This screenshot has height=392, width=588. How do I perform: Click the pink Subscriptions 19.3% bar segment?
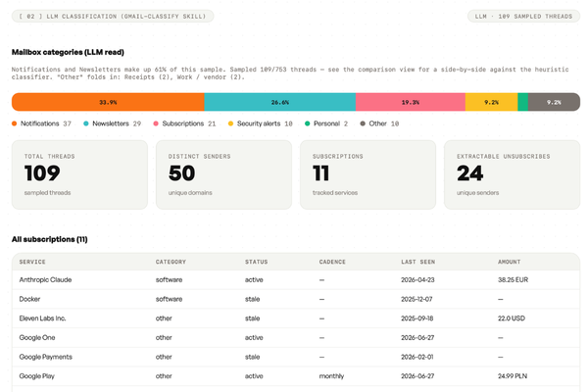click(x=411, y=102)
